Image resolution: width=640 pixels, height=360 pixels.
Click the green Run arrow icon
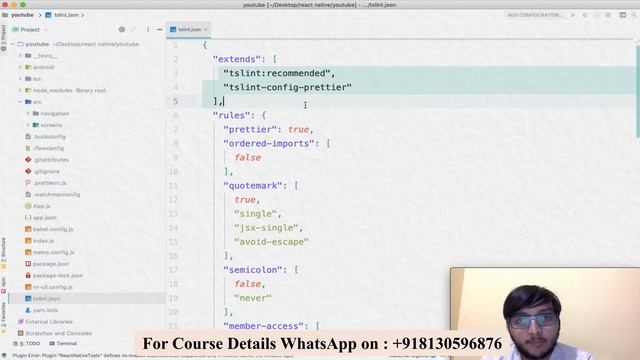coord(573,15)
